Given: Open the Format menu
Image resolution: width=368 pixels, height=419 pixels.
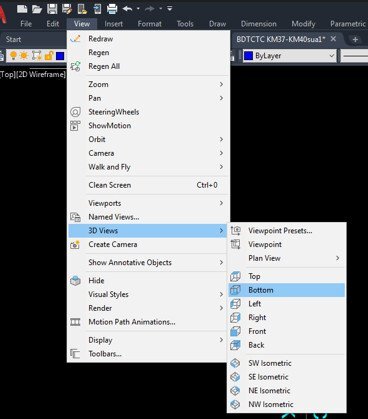Looking at the screenshot, I should coord(149,24).
